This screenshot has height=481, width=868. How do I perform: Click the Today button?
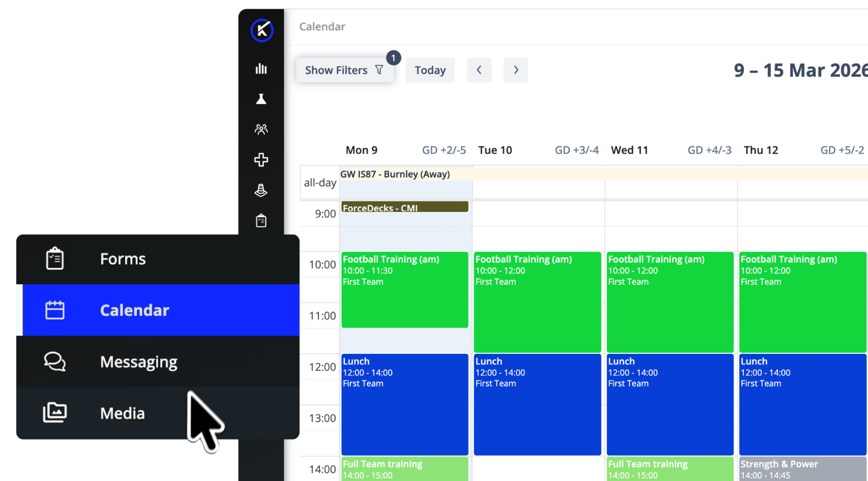coord(430,70)
